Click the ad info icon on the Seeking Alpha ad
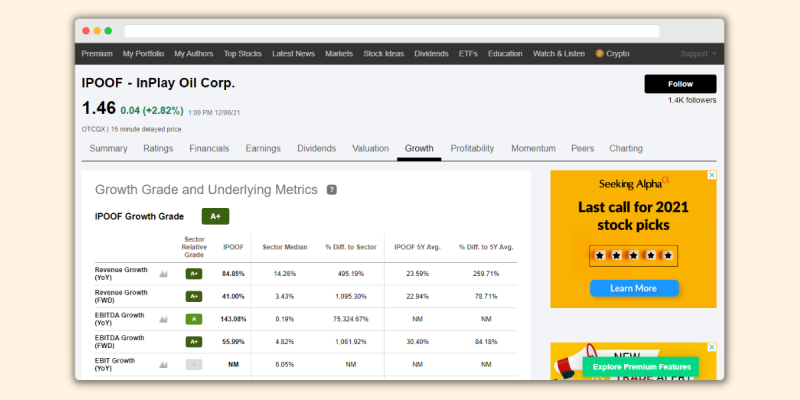800x400 pixels. coord(712,175)
